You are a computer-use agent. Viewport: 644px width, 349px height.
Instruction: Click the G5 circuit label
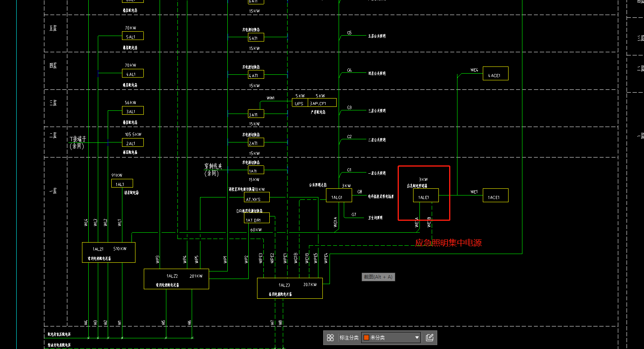349,33
